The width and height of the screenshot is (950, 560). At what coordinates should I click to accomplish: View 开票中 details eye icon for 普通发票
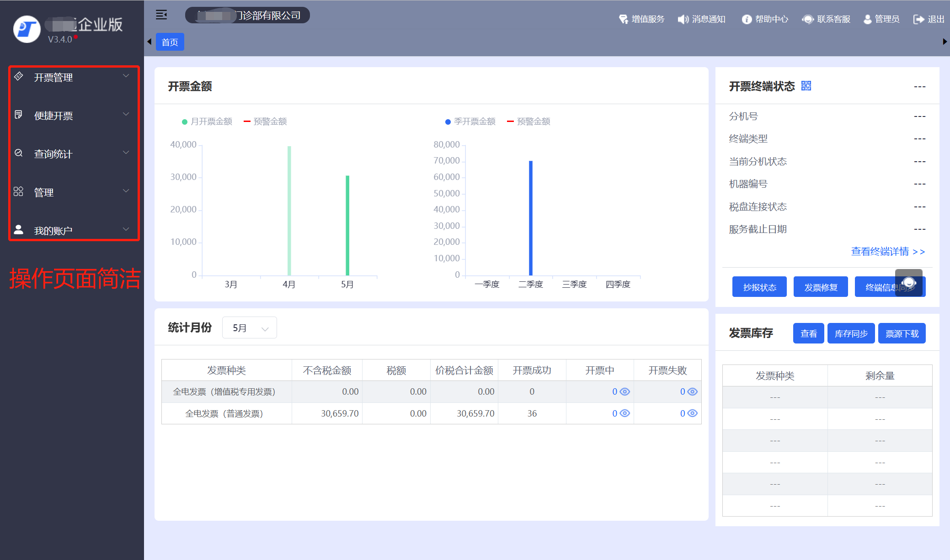[624, 413]
